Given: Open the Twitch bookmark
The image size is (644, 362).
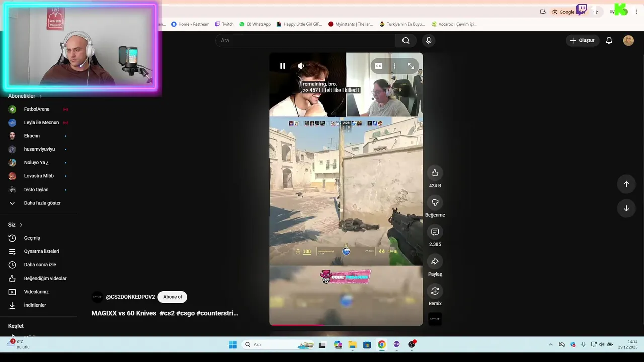Looking at the screenshot, I should coord(224,24).
